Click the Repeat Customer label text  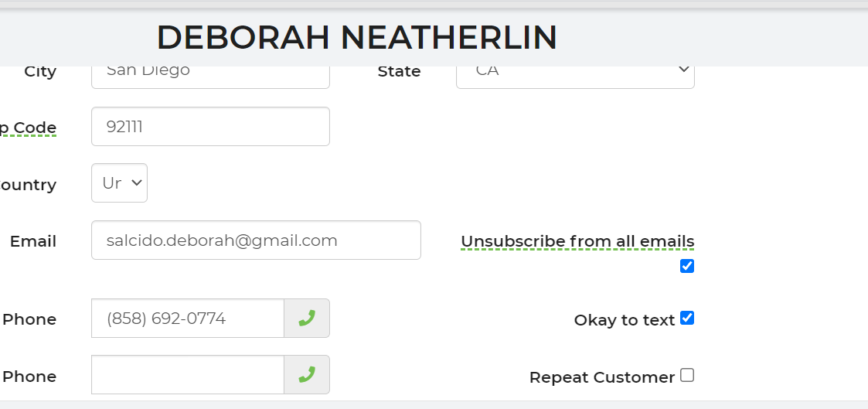tap(602, 377)
